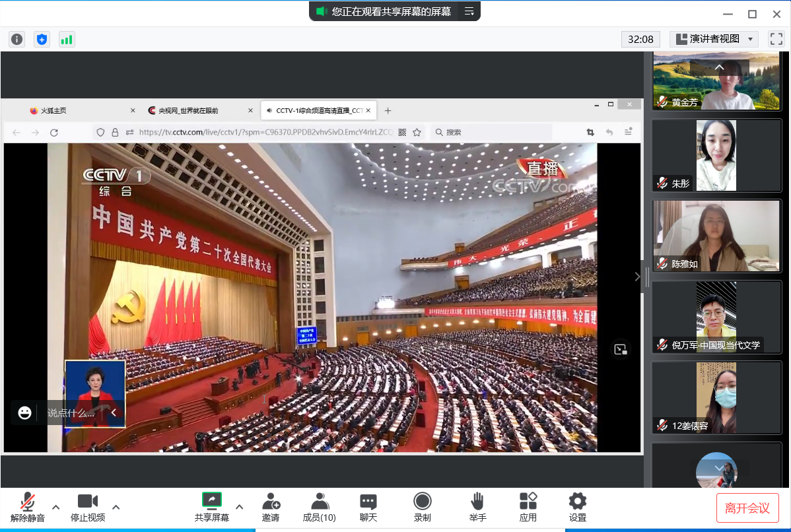Start recording with 录制 button
Screen dimensions: 791x532
coord(423,507)
